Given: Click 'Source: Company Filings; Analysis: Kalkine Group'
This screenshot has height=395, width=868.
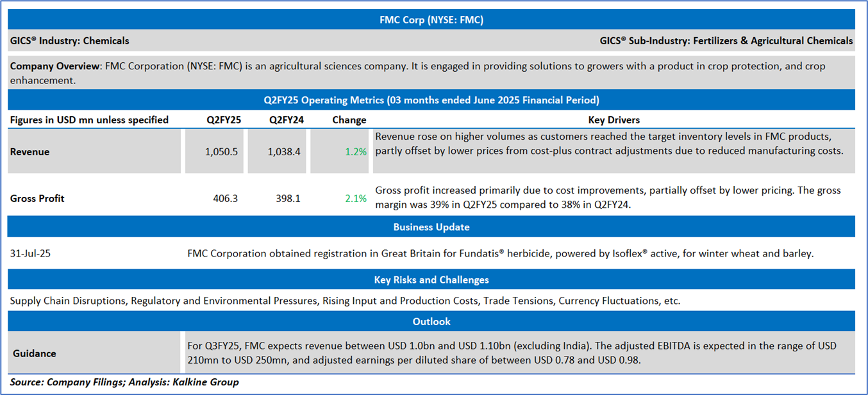Looking at the screenshot, I should pos(124,382).
